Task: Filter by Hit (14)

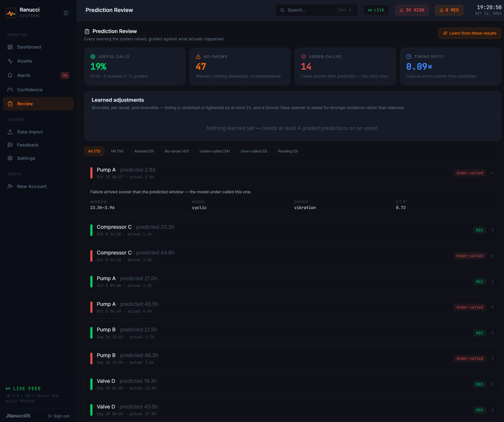Action: [117, 151]
